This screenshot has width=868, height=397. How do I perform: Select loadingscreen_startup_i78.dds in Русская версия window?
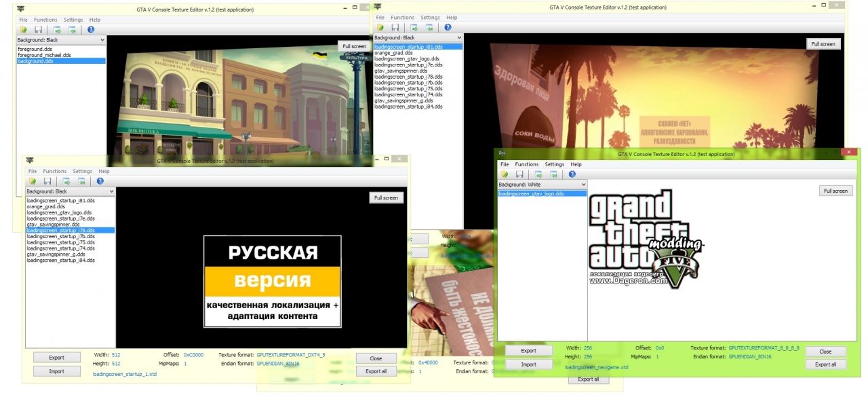[x=70, y=231]
